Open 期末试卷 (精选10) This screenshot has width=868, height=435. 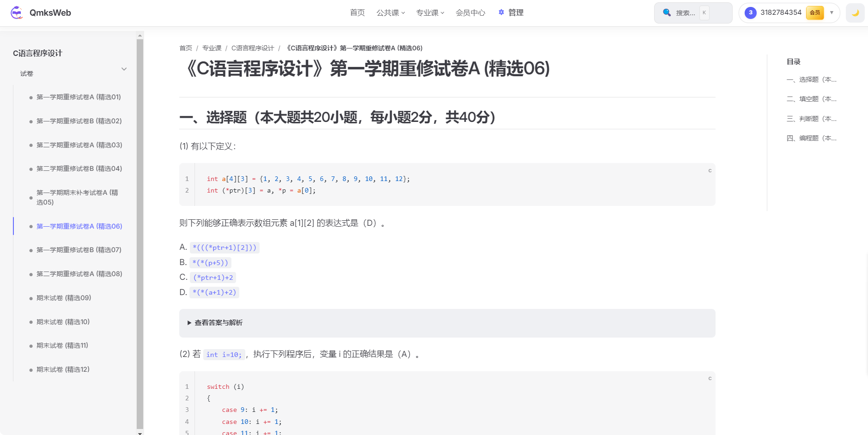(x=63, y=322)
